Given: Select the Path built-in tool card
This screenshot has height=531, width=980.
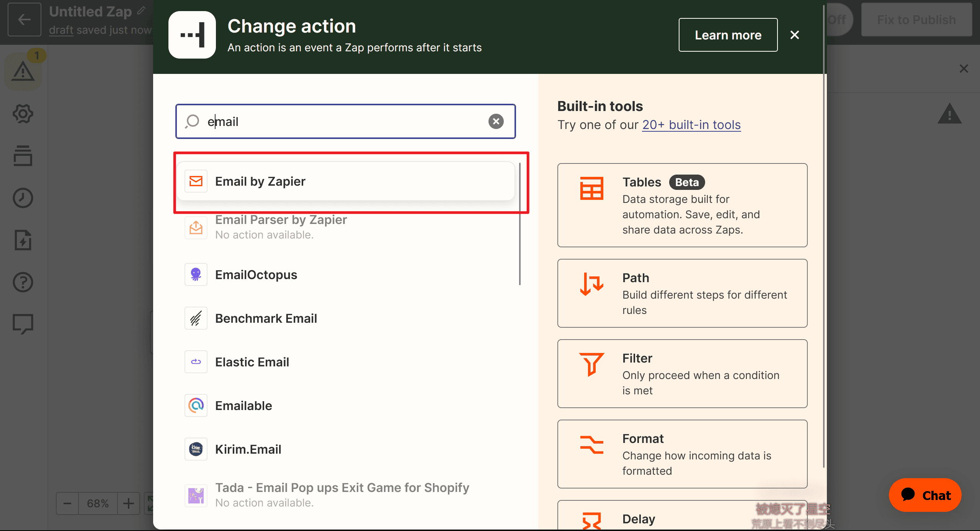Looking at the screenshot, I should 682,293.
